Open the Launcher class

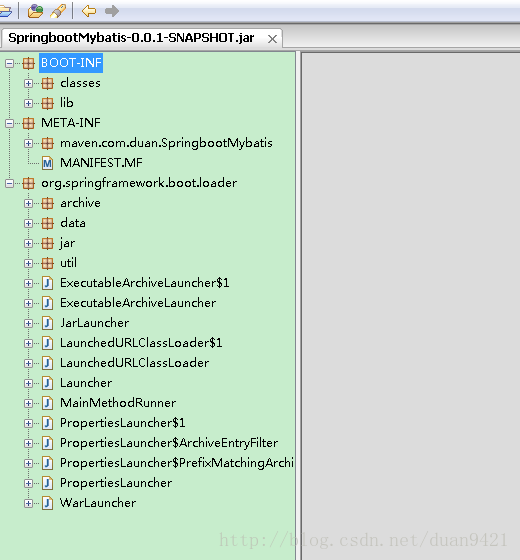(86, 383)
